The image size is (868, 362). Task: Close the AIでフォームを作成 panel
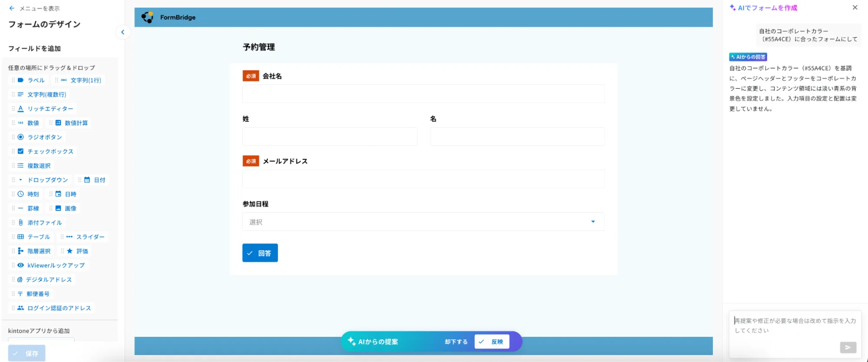click(855, 7)
